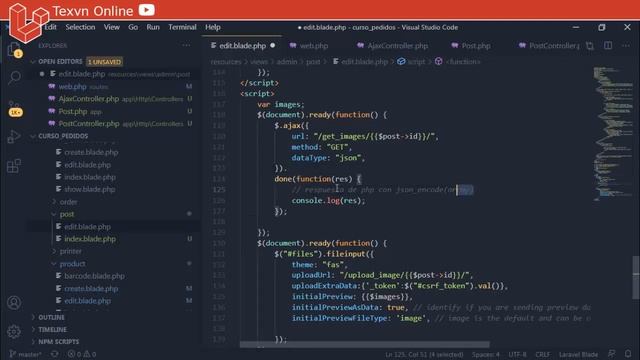Click the vertical scrollbar thumb of editor

click(x=636, y=278)
